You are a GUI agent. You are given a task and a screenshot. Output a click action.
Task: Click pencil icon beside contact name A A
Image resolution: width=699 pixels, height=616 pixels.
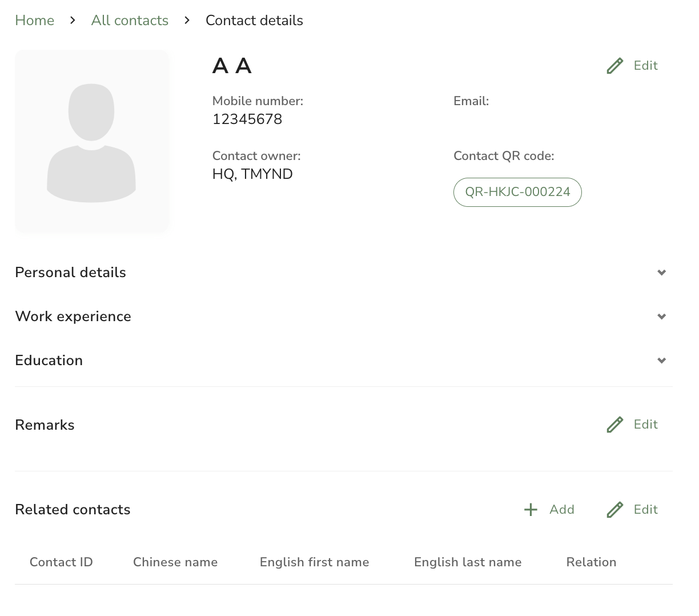[615, 66]
